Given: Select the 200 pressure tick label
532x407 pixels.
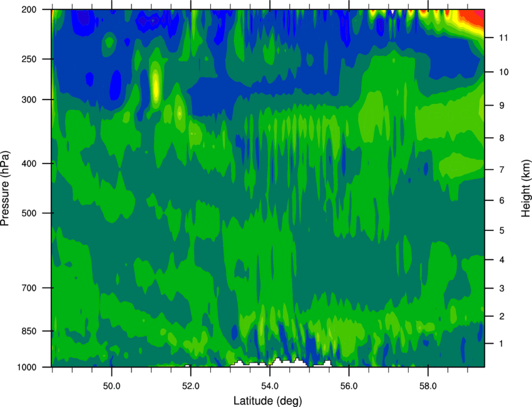Looking at the screenshot, I should pyautogui.click(x=29, y=9).
